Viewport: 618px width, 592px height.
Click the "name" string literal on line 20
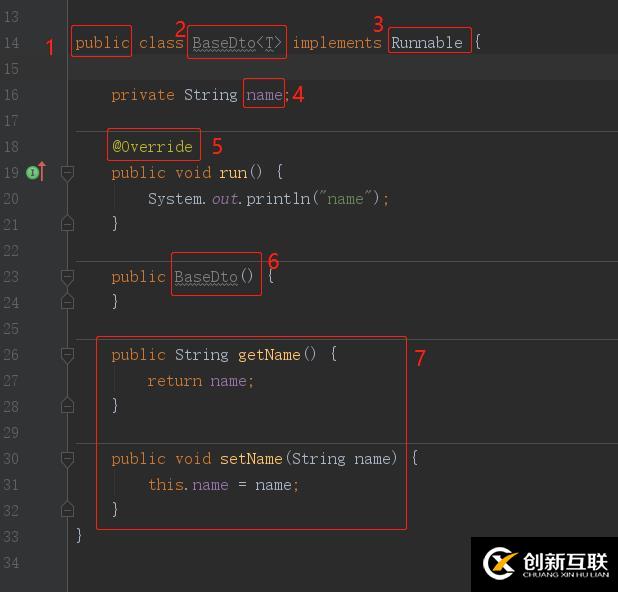(x=348, y=198)
